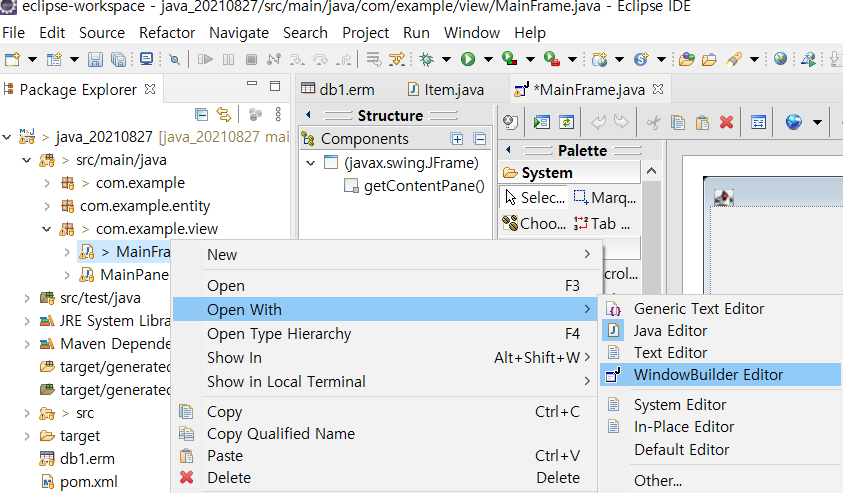Open dropdown next to Coverage icon
843x493 pixels.
[530, 59]
